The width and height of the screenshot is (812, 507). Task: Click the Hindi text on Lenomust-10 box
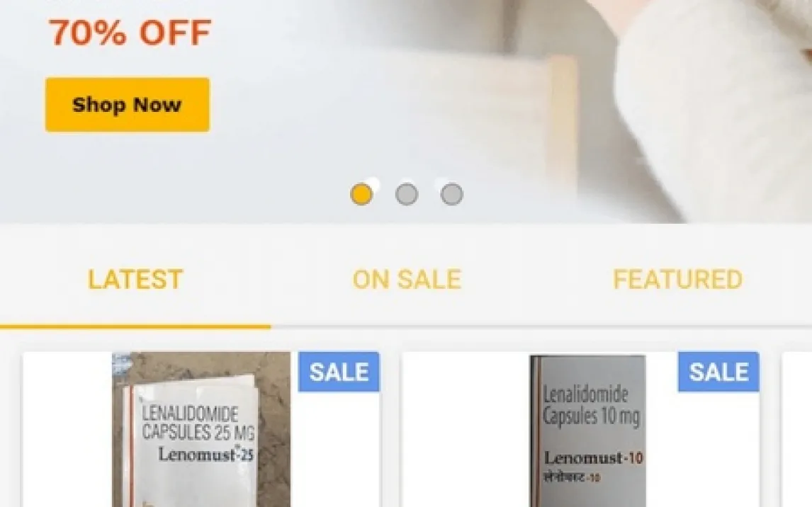click(x=572, y=477)
